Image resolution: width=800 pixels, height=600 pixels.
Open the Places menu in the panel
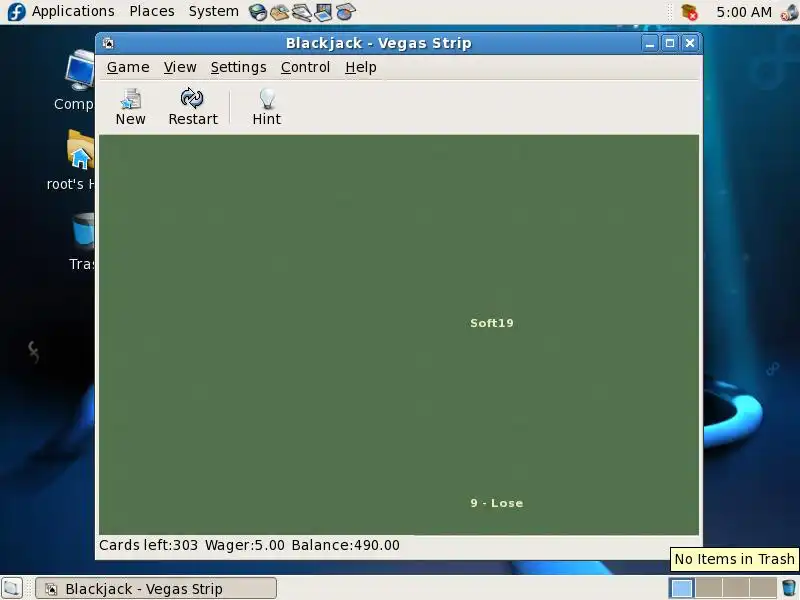tap(152, 11)
